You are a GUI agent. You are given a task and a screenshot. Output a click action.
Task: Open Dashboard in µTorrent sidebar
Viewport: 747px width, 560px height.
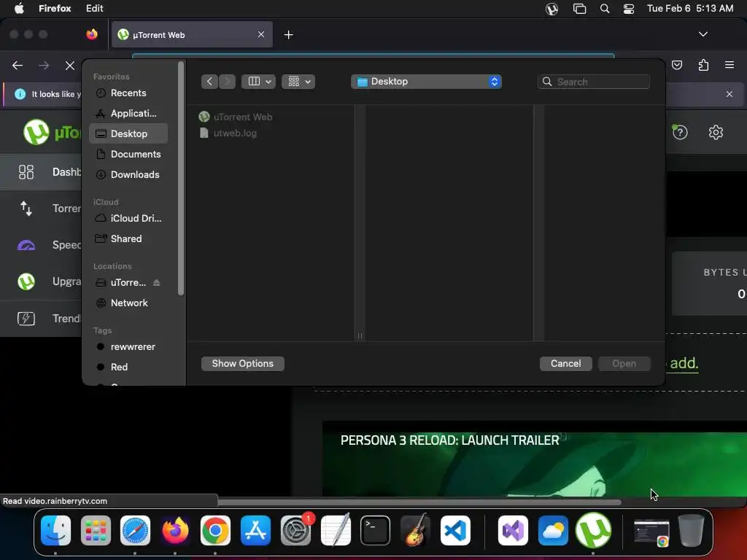41,172
